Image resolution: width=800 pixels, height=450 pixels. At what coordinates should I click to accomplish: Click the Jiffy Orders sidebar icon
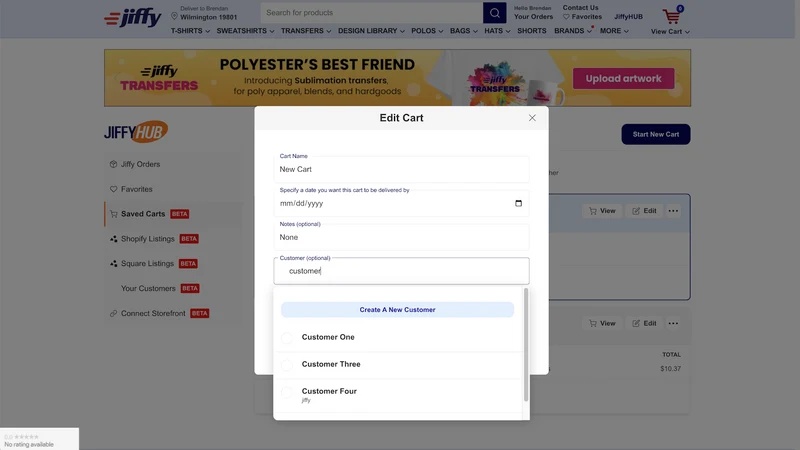coord(113,164)
